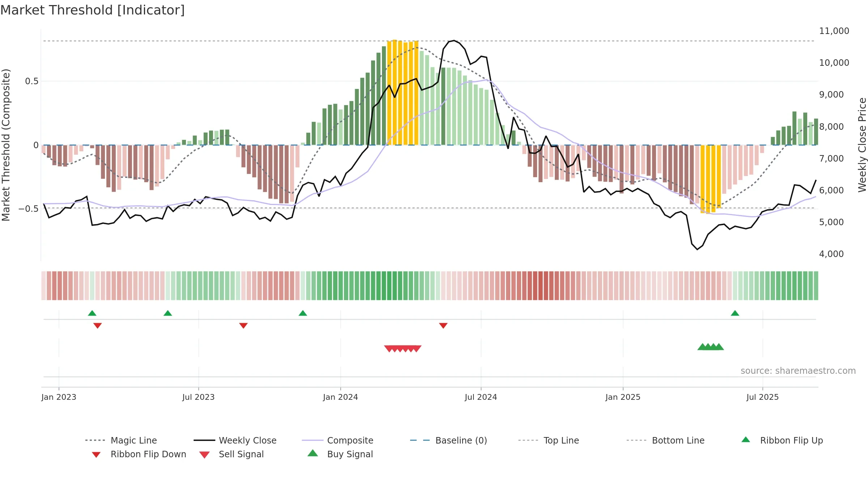Toggle the Ribbon Flip Up legend entry
This screenshot has height=488, width=868.
tap(782, 440)
